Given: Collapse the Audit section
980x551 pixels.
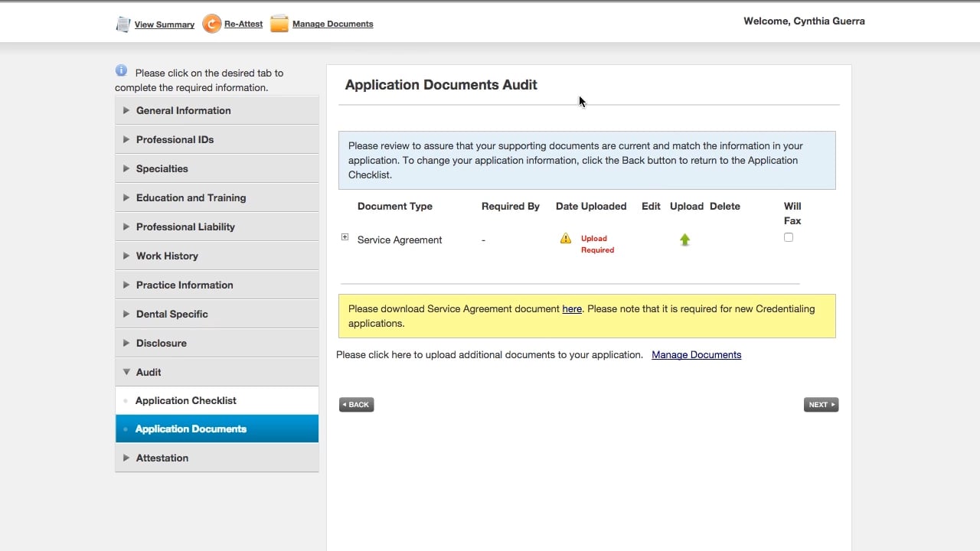Looking at the screenshot, I should (x=217, y=372).
